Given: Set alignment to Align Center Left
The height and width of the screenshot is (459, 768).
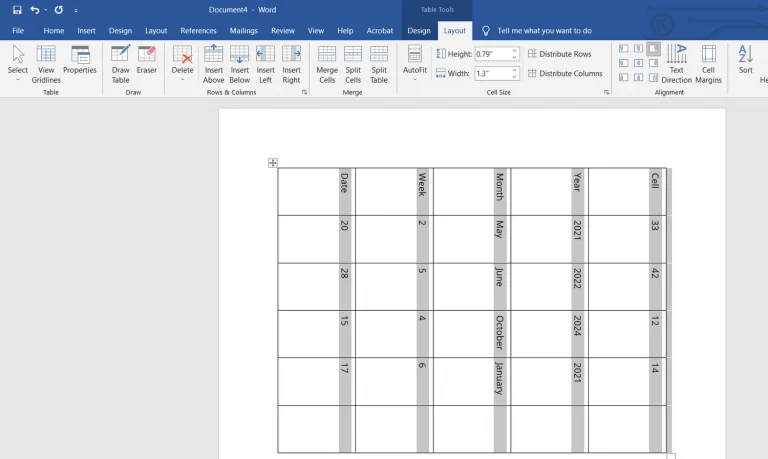Looking at the screenshot, I should 624,63.
